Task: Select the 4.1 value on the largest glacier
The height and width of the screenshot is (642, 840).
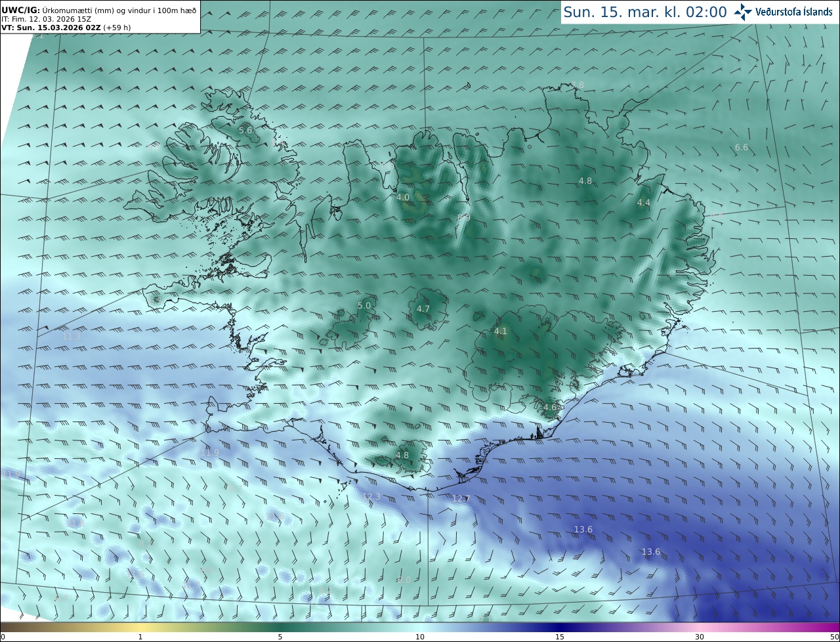Action: pos(501,332)
